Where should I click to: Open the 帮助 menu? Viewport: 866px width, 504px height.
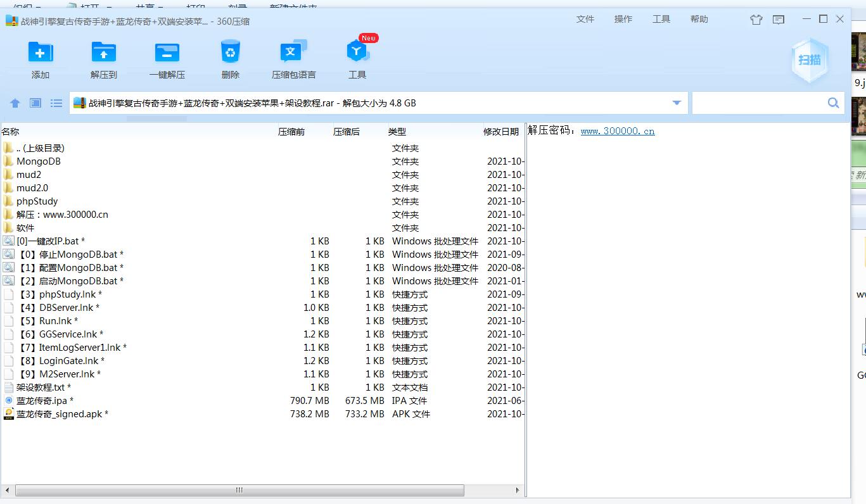tap(699, 19)
